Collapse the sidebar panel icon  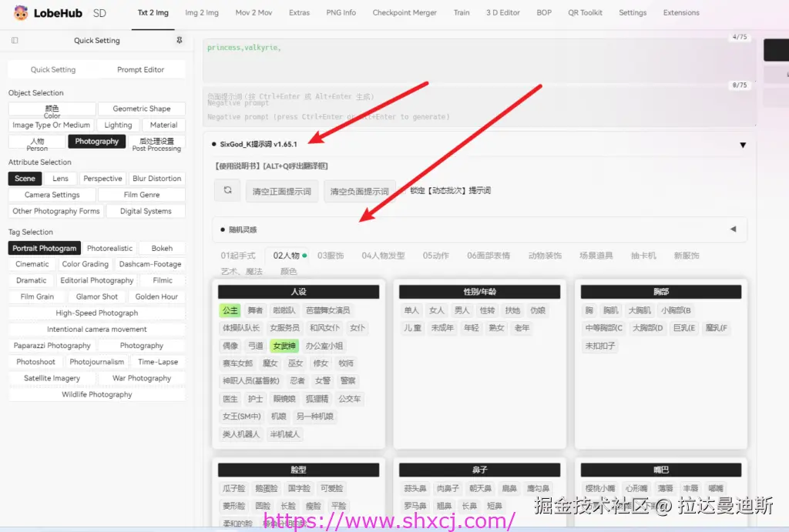pyautogui.click(x=15, y=40)
